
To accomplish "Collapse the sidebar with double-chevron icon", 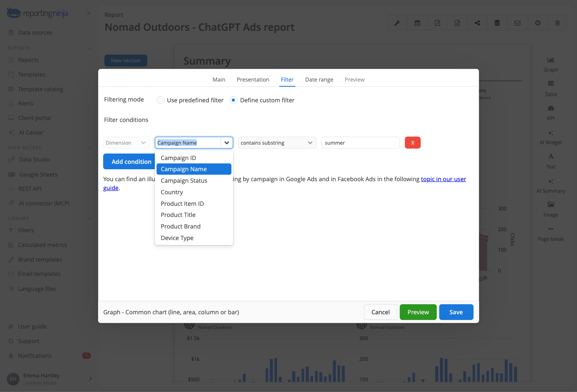I will pos(88,13).
